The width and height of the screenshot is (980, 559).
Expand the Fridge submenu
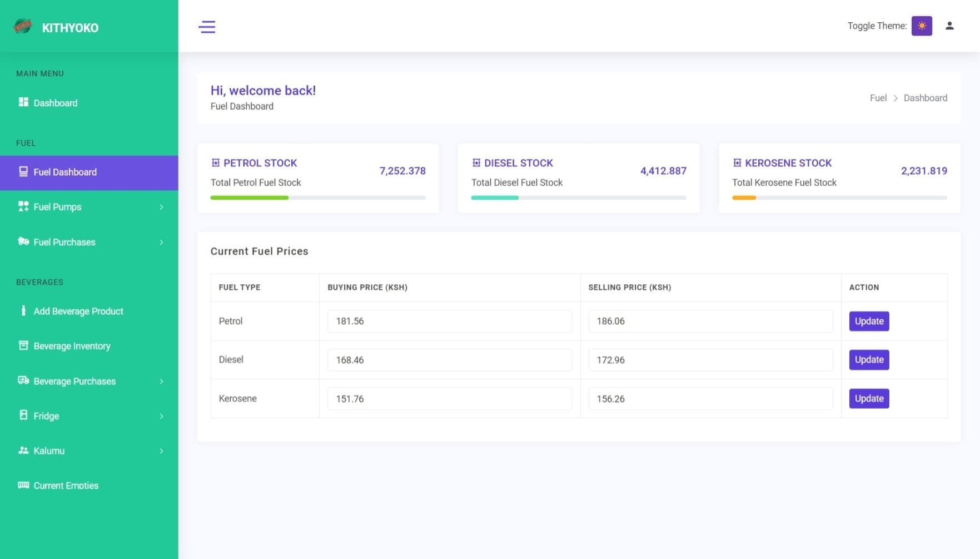pyautogui.click(x=89, y=416)
